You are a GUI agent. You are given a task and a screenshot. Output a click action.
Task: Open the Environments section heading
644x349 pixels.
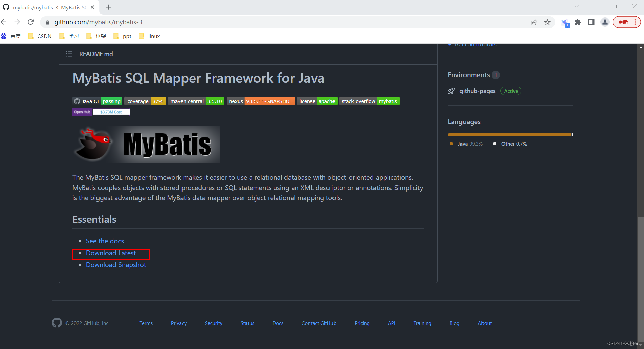469,75
